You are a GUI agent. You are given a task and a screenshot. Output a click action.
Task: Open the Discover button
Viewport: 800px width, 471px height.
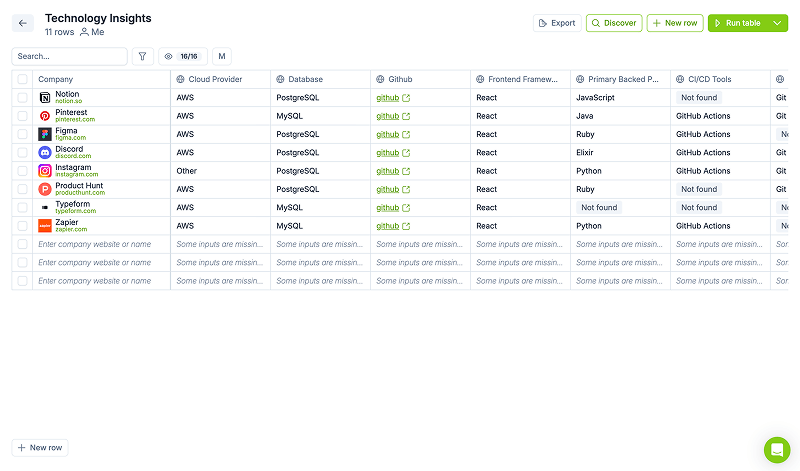point(614,23)
